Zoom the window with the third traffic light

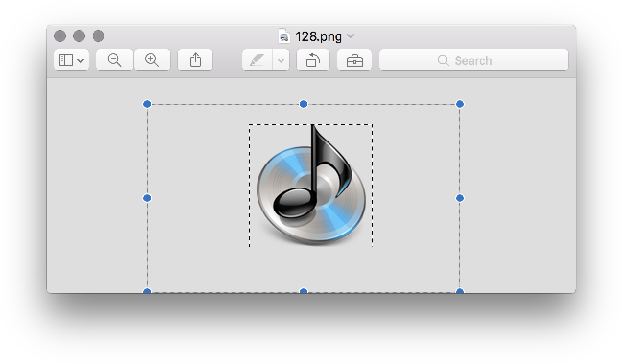(x=98, y=36)
